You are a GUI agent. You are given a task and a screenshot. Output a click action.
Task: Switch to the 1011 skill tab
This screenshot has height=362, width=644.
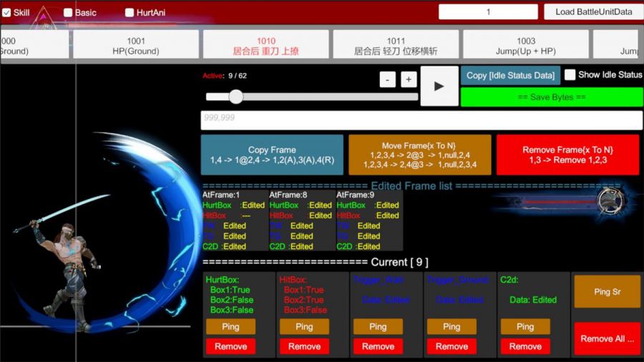pyautogui.click(x=396, y=44)
